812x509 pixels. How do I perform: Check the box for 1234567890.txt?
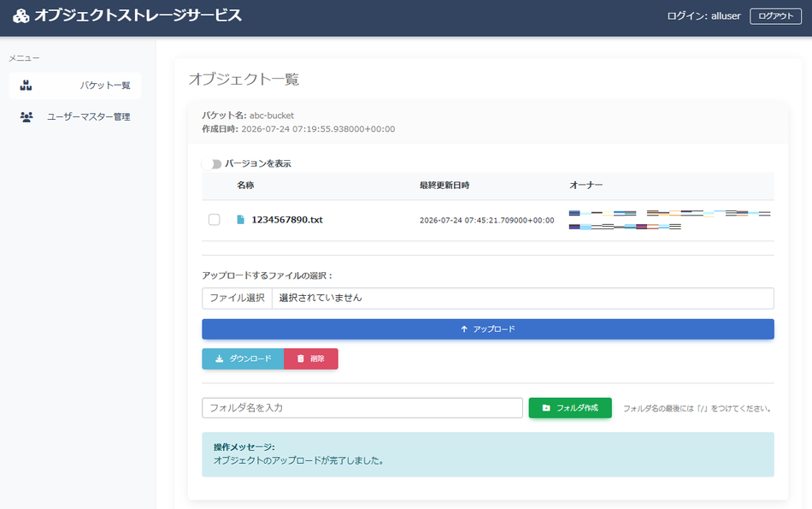click(214, 220)
